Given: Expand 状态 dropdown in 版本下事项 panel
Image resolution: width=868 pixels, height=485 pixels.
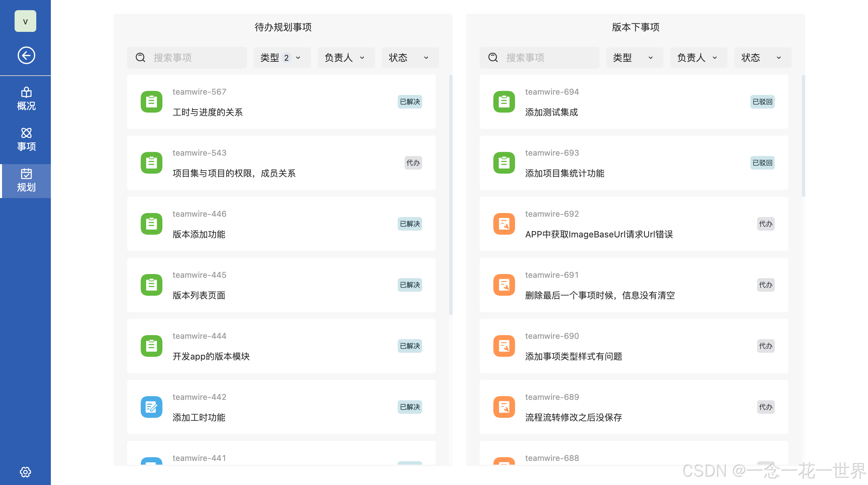Looking at the screenshot, I should (763, 58).
